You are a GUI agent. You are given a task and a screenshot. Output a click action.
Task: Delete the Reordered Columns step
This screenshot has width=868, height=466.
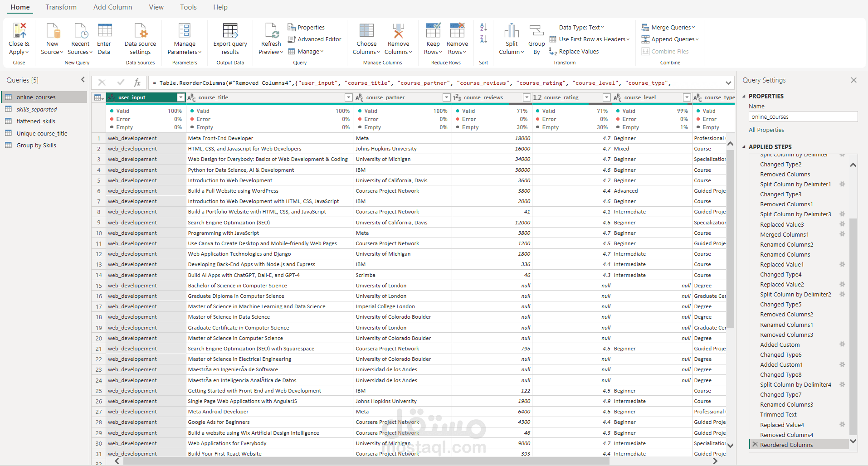(x=755, y=445)
